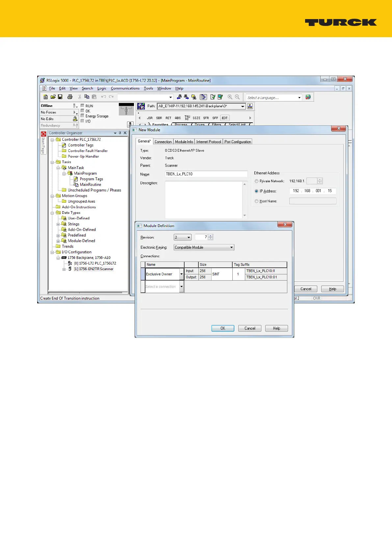Click the EOT instruction icon
The image size is (392, 554).
pyautogui.click(x=225, y=118)
